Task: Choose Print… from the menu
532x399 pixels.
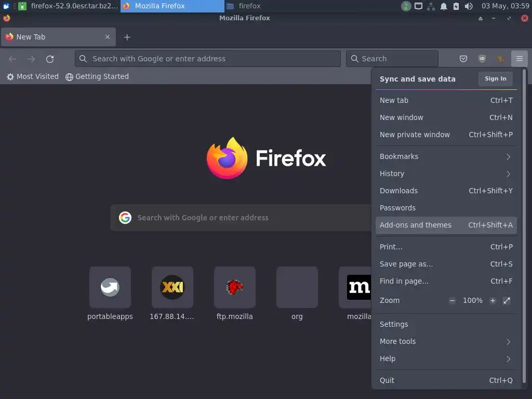Action: point(446,247)
